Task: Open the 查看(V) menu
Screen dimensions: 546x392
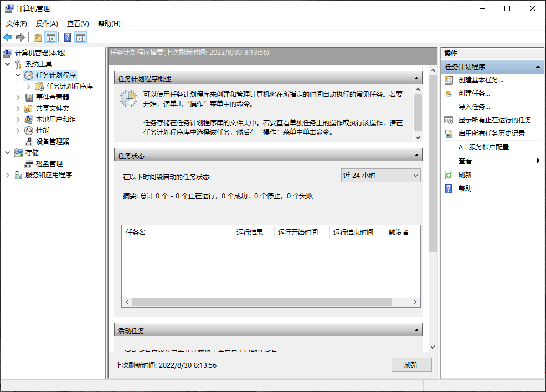Action: click(78, 24)
